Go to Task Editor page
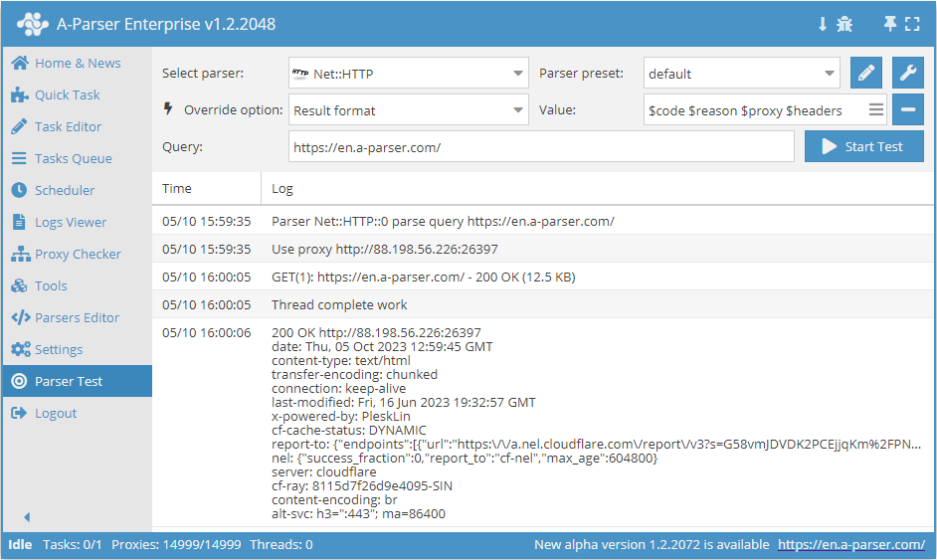 (68, 126)
